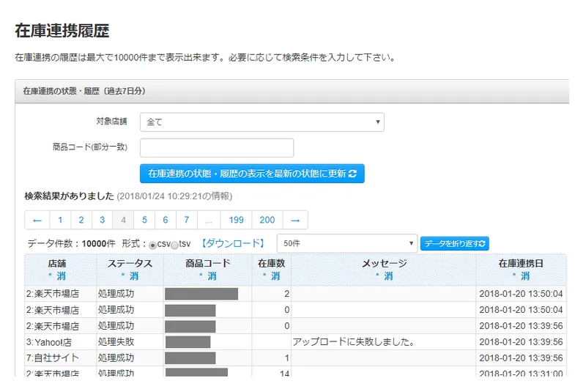Select the 7:自社サイト store cell
Image resolution: width=586 pixels, height=392 pixels.
[x=61, y=358]
